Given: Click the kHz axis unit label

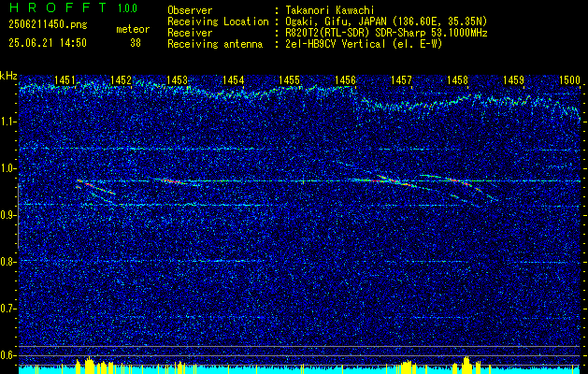Looking at the screenshot, I should (8, 76).
